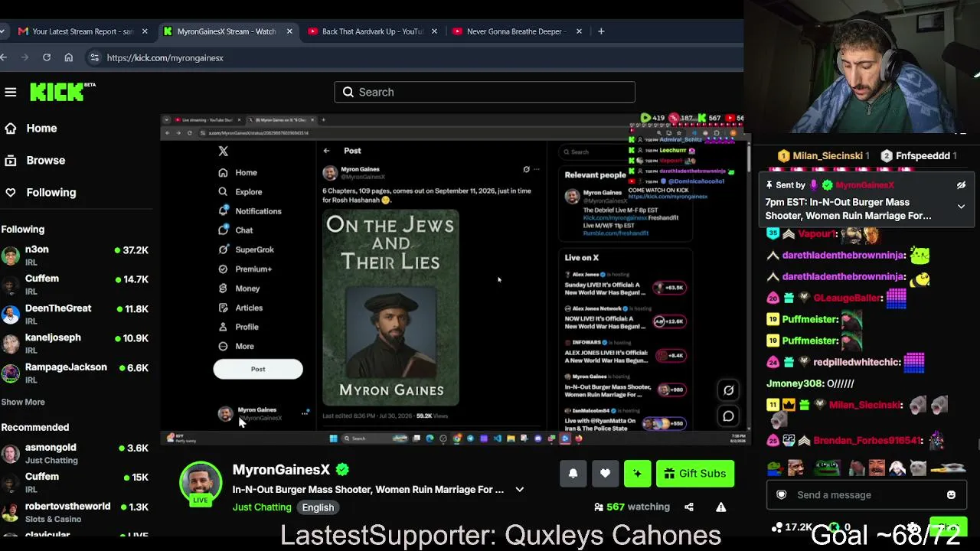980x551 pixels.
Task: Click the green verified badge beside MyronGainesX
Action: 342,470
